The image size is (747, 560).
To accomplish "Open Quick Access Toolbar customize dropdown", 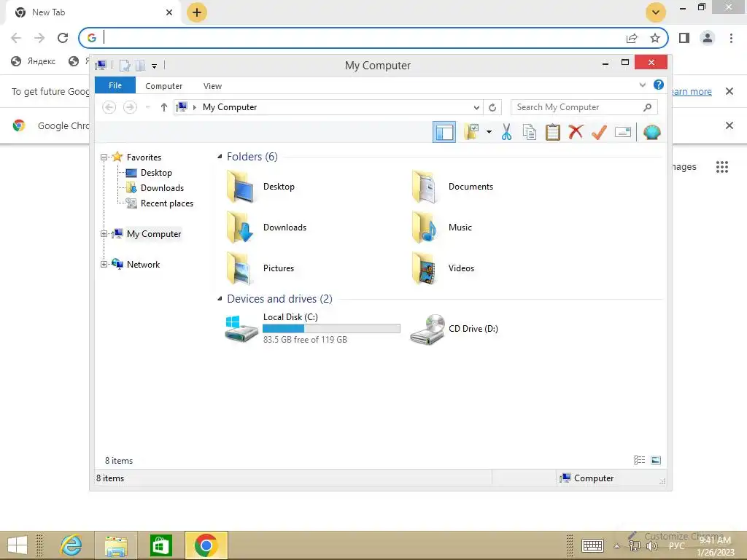I will point(155,66).
